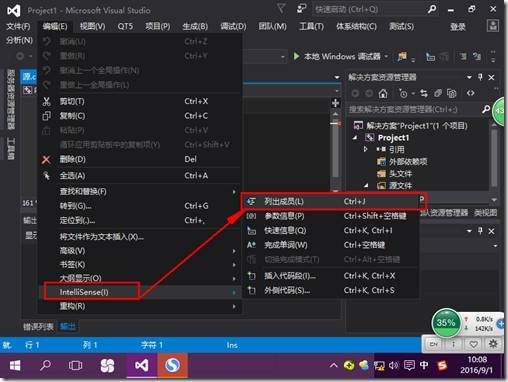The height and width of the screenshot is (382, 508).
Task: Switch to the 输出 tab
Action: tap(68, 326)
